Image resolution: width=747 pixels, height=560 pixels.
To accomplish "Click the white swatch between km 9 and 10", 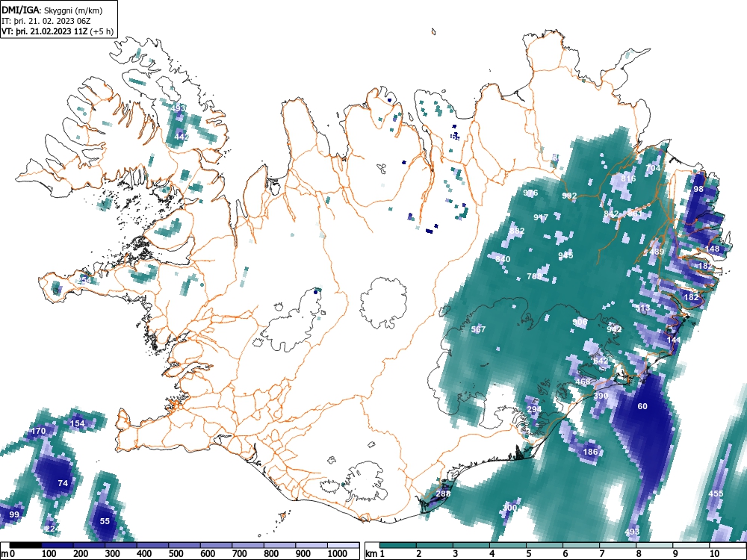I will pos(691,545).
